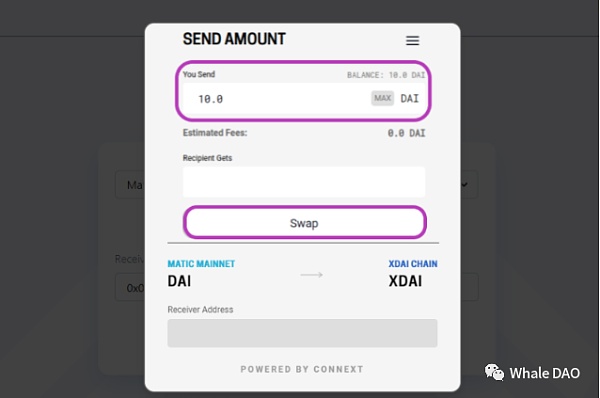Click the Whale DAO watermark text
Screen dimensions: 600x398
(x=545, y=373)
